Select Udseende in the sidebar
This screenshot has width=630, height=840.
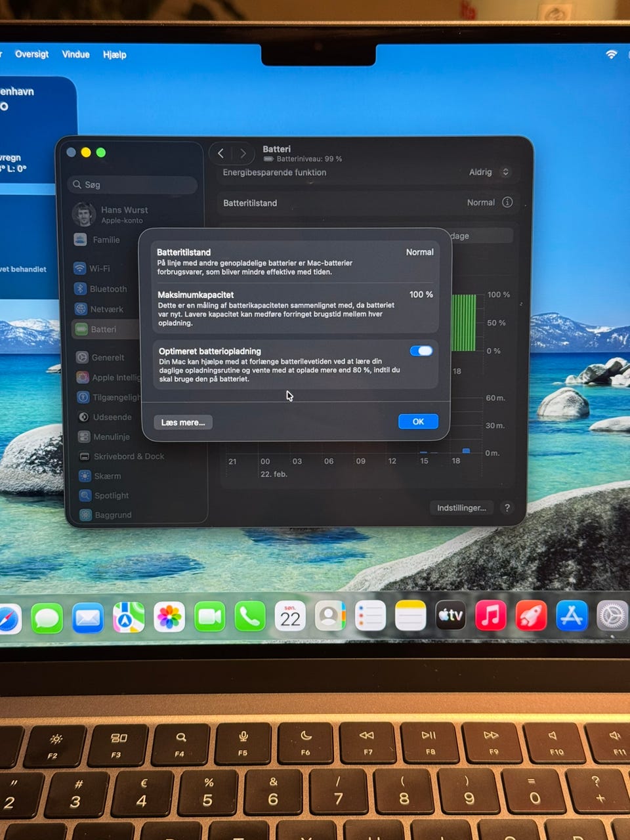105,417
